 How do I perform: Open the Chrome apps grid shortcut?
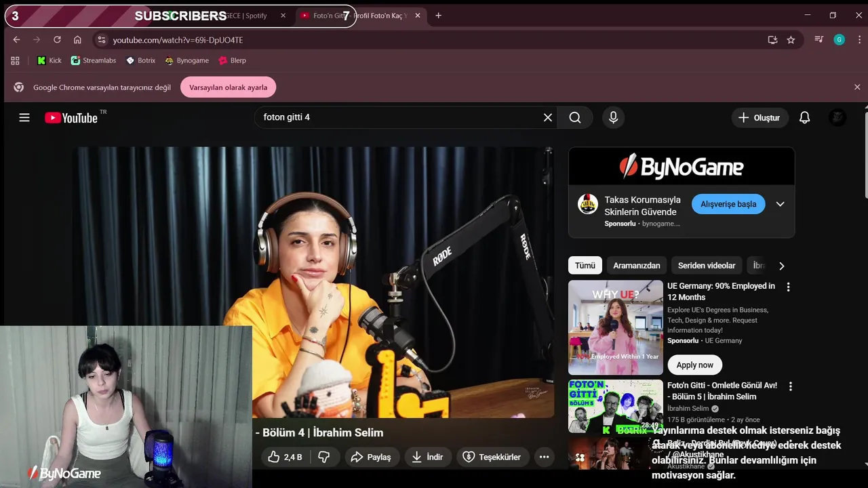[x=15, y=60]
